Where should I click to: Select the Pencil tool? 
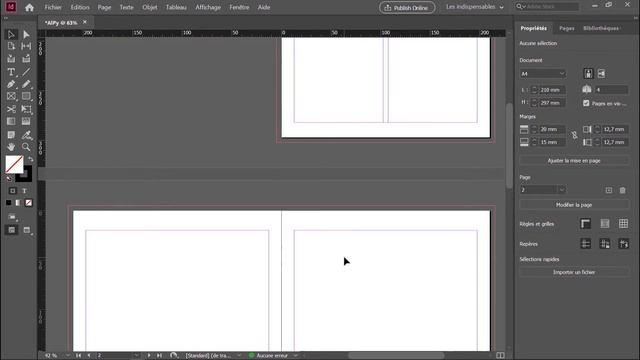[26, 84]
